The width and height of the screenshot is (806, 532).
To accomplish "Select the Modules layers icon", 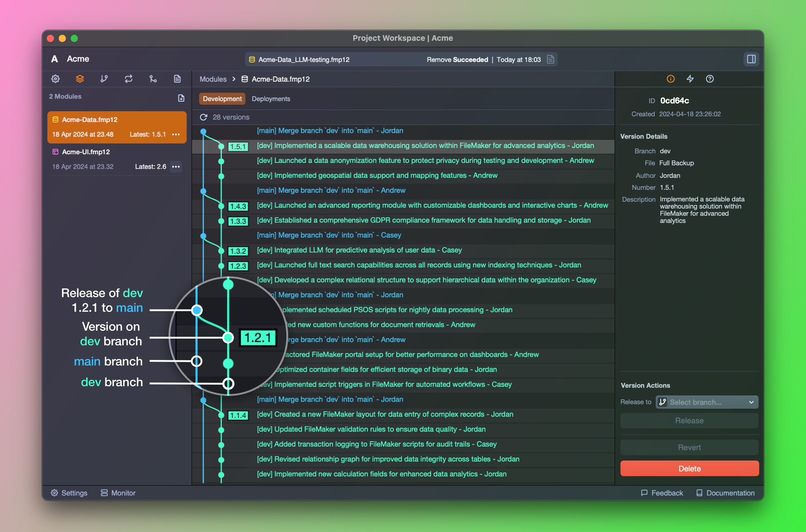I will (x=80, y=79).
